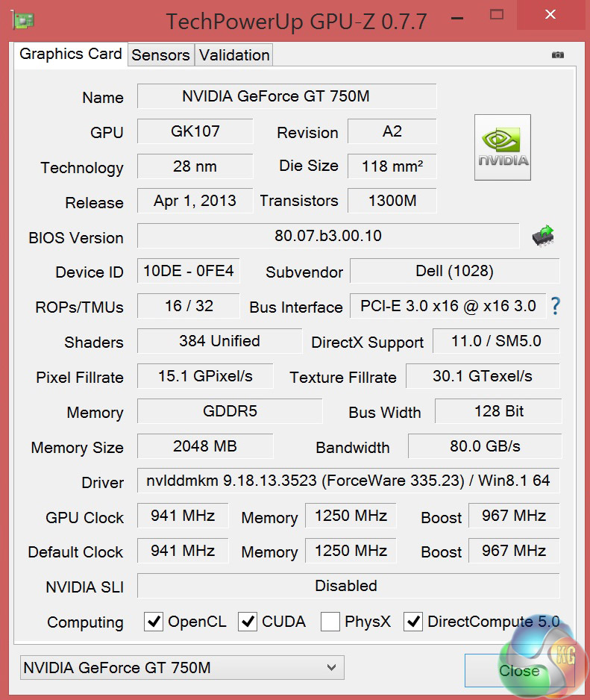Click the BIOS Version label
Viewport: 590px width, 700px height.
76,237
